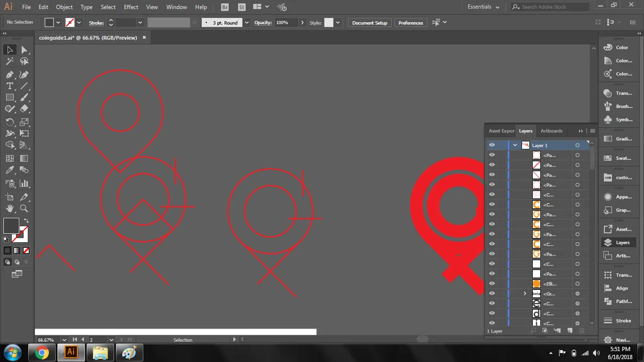Select the Rotate tool
The image size is (644, 362).
click(x=10, y=122)
